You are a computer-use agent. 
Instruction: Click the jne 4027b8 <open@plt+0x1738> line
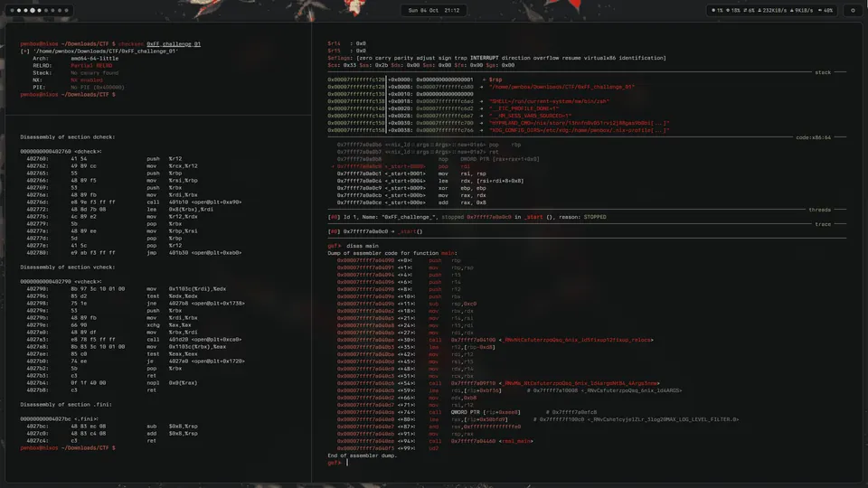136,304
